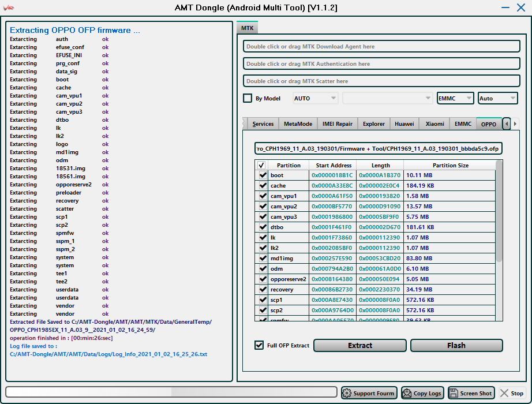The height and width of the screenshot is (404, 532).
Task: Click the Flash button
Action: pos(456,345)
